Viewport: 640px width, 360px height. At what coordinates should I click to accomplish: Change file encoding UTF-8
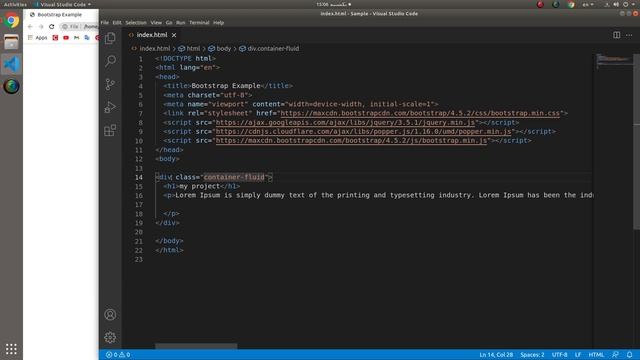click(x=560, y=355)
